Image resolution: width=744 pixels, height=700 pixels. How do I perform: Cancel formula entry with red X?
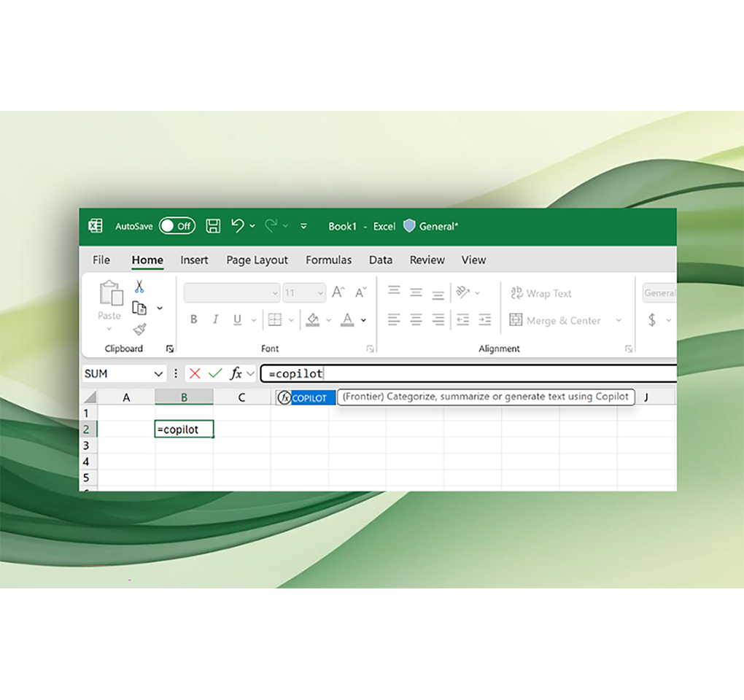pyautogui.click(x=195, y=374)
